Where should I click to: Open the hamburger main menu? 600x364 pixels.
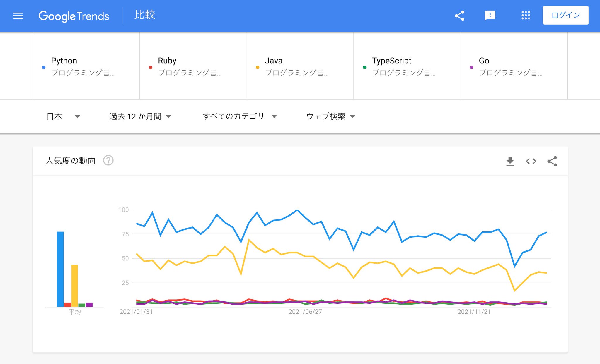tap(18, 16)
